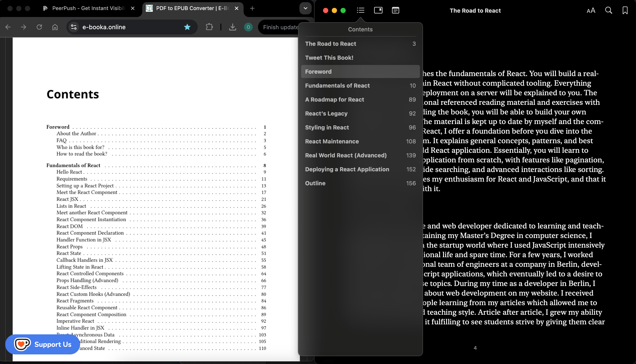The height and width of the screenshot is (364, 636).
Task: Click the Support Us button
Action: pyautogui.click(x=43, y=344)
